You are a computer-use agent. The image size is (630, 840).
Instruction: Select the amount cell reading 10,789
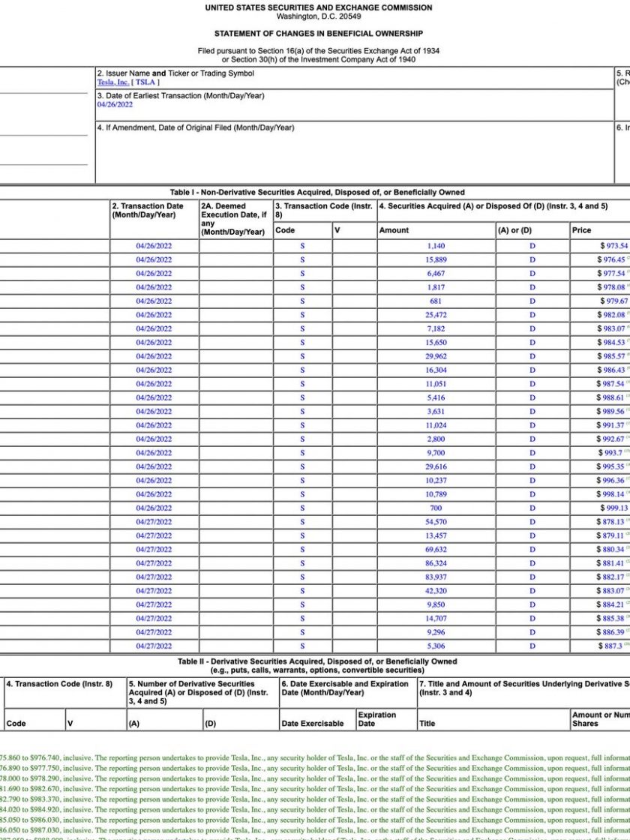point(436,494)
